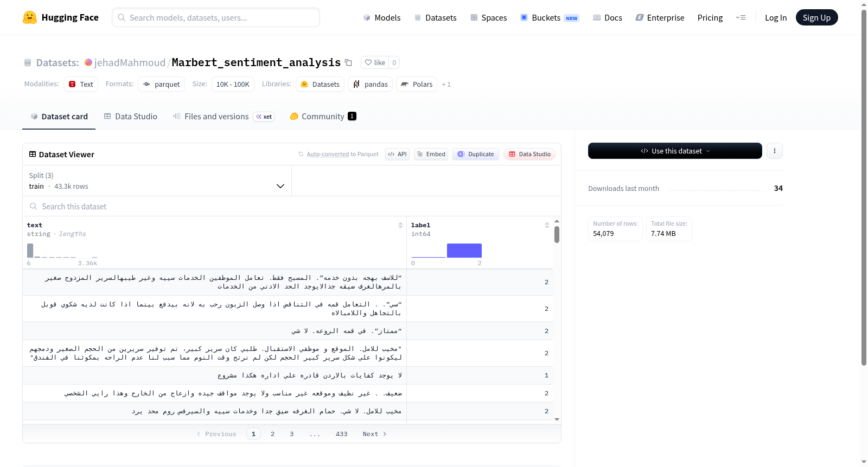
Task: Click the Dataset Viewer table icon
Action: [33, 154]
